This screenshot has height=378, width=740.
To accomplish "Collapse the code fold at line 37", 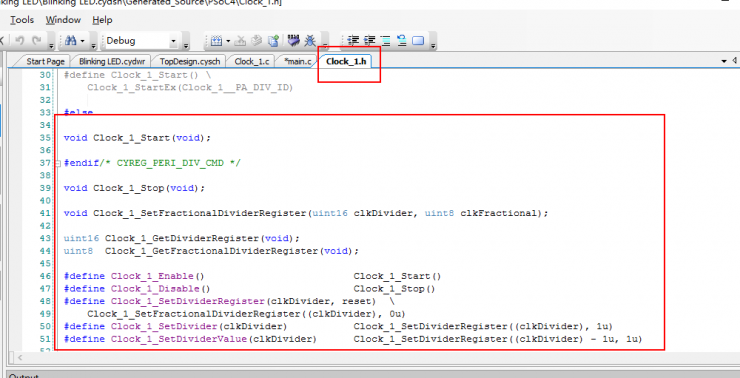I will (58, 163).
